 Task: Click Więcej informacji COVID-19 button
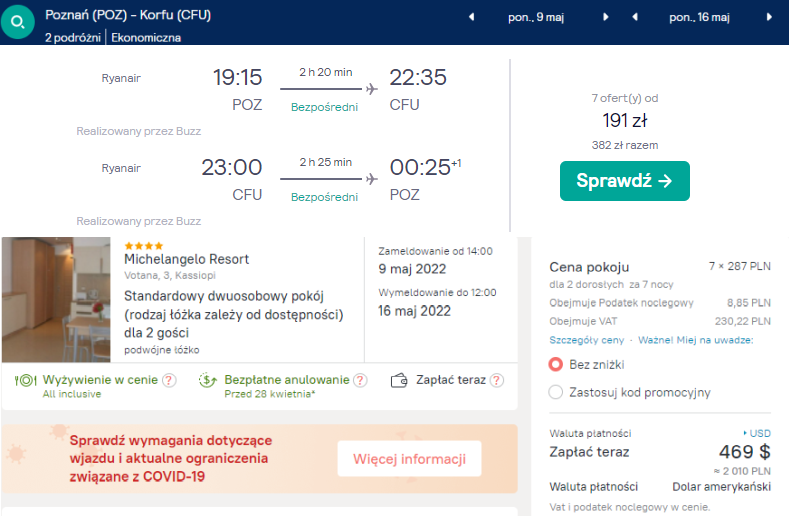pyautogui.click(x=409, y=459)
